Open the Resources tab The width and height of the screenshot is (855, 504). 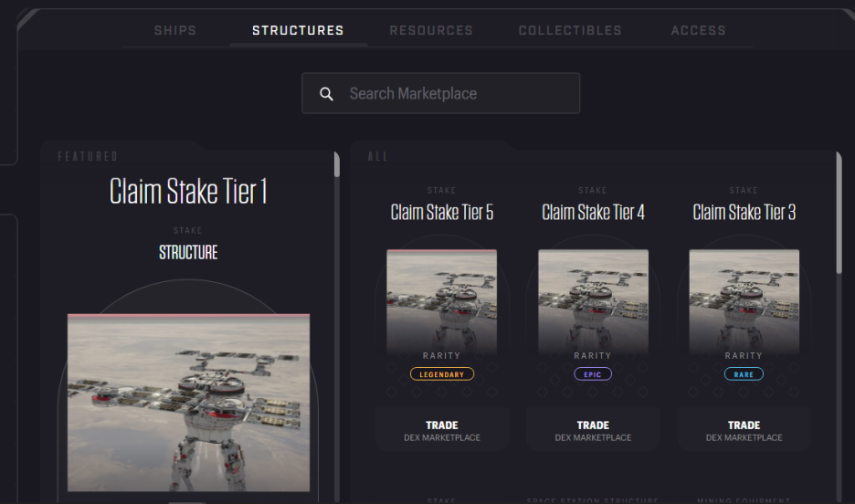tap(431, 30)
